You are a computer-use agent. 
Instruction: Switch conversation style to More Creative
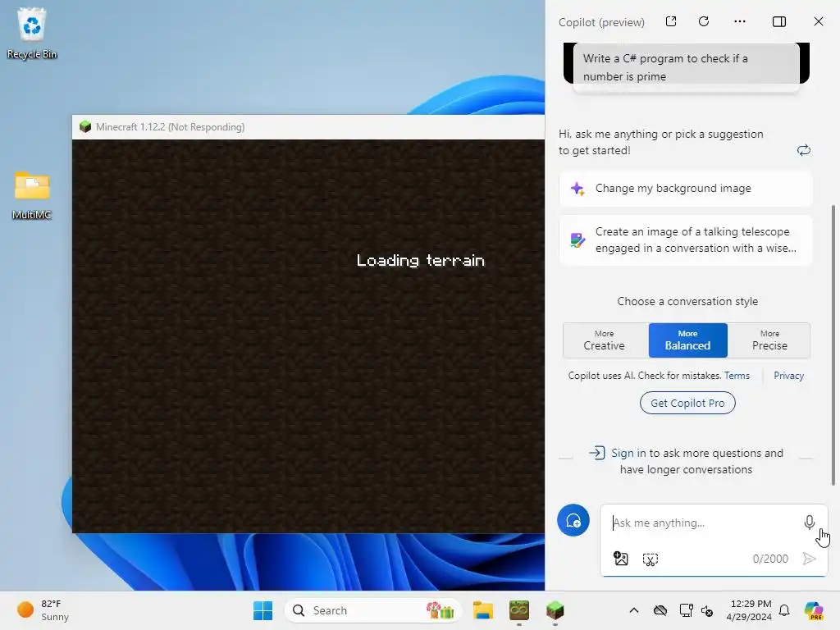pos(605,340)
